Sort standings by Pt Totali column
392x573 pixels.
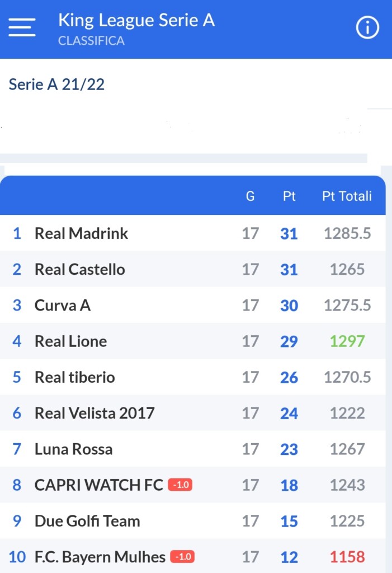[347, 196]
